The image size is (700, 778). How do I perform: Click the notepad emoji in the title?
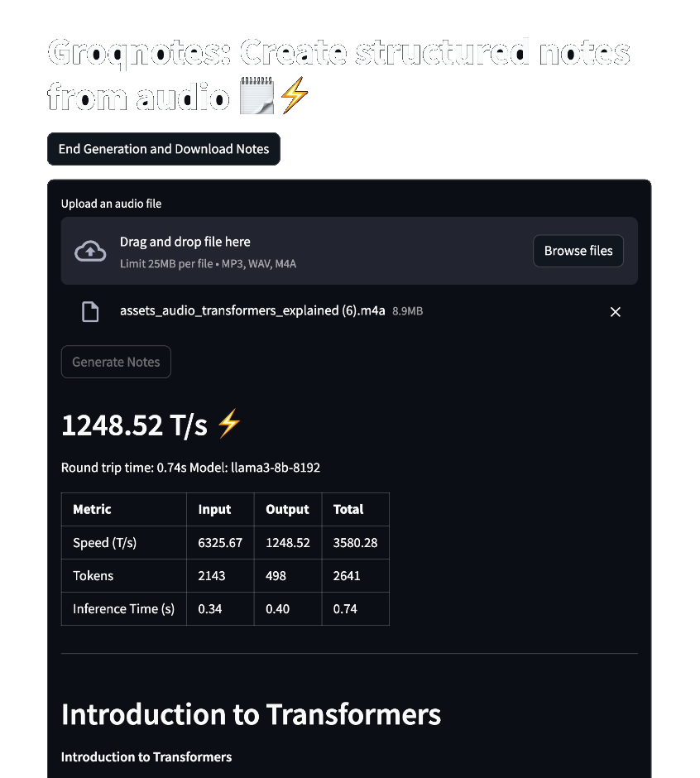point(257,95)
